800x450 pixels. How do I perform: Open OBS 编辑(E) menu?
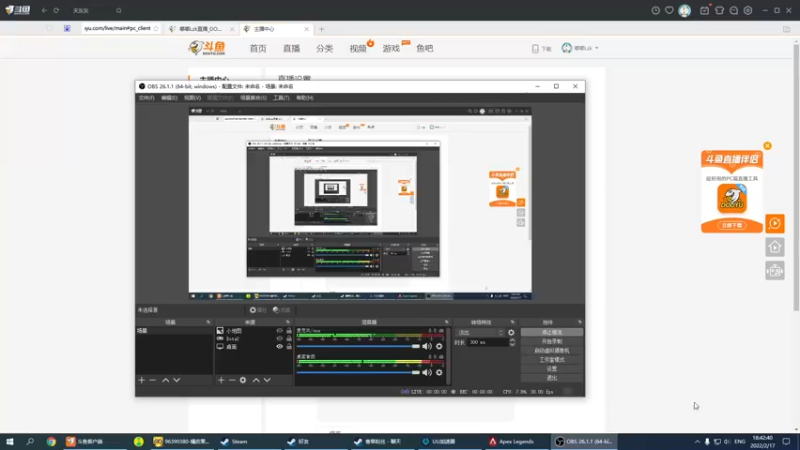point(169,98)
